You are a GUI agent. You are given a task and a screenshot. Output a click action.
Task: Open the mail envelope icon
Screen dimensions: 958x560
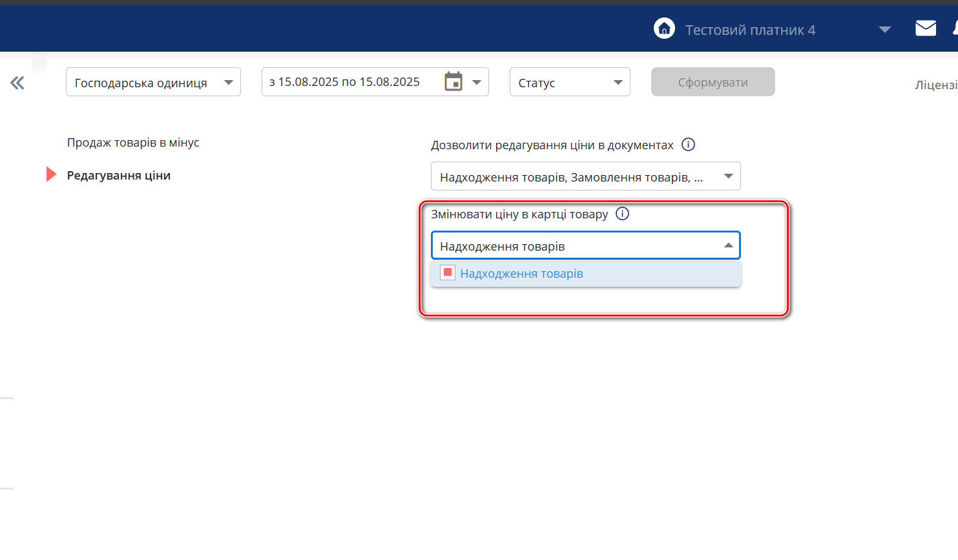pyautogui.click(x=925, y=28)
